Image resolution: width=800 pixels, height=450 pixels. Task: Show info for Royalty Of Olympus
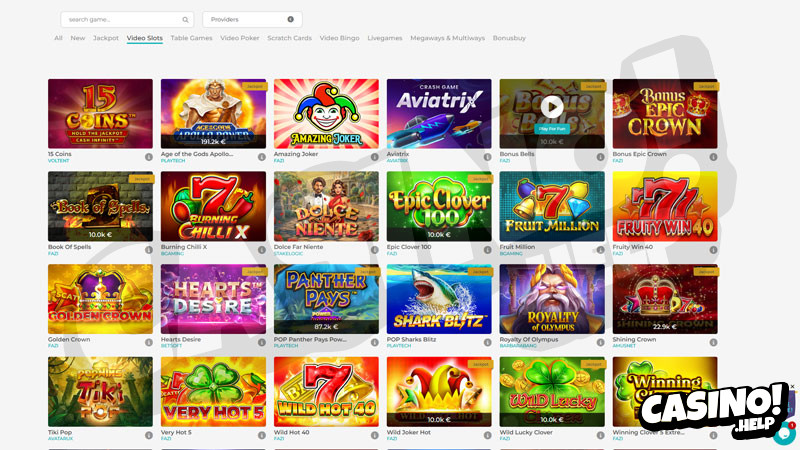pyautogui.click(x=601, y=342)
